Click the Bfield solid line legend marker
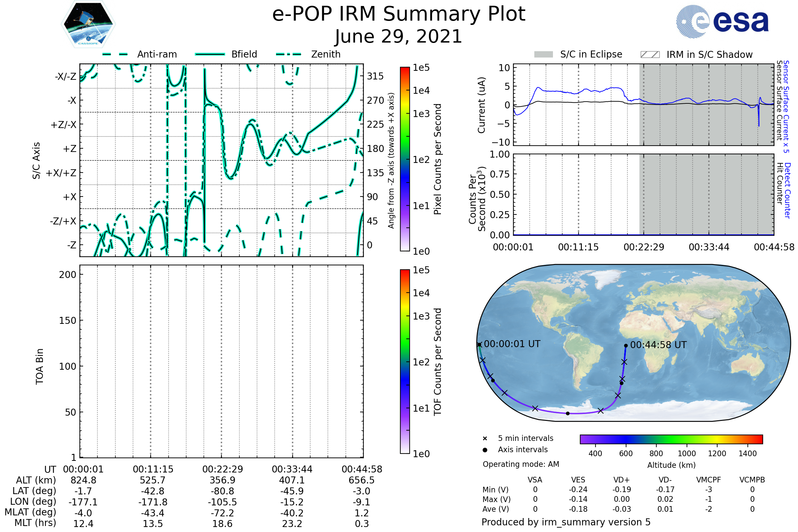Screen dimensions: 798x532 (x=210, y=54)
